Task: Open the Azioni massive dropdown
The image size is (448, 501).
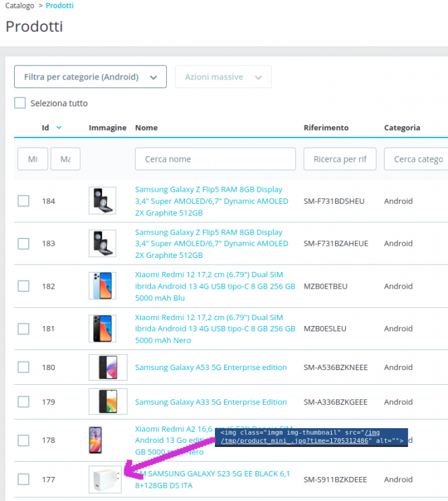Action: [x=223, y=77]
